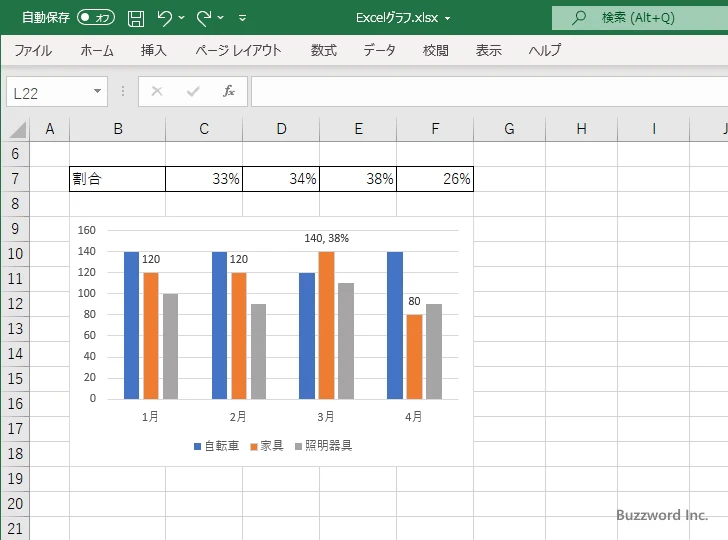Open the 数式 tab

(x=324, y=50)
